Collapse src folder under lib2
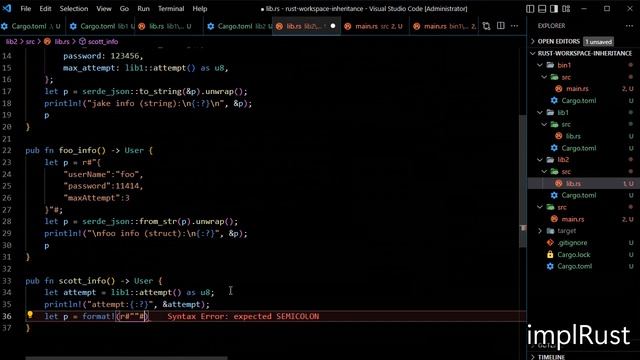Viewport: 640px width, 360px height. 566,172
